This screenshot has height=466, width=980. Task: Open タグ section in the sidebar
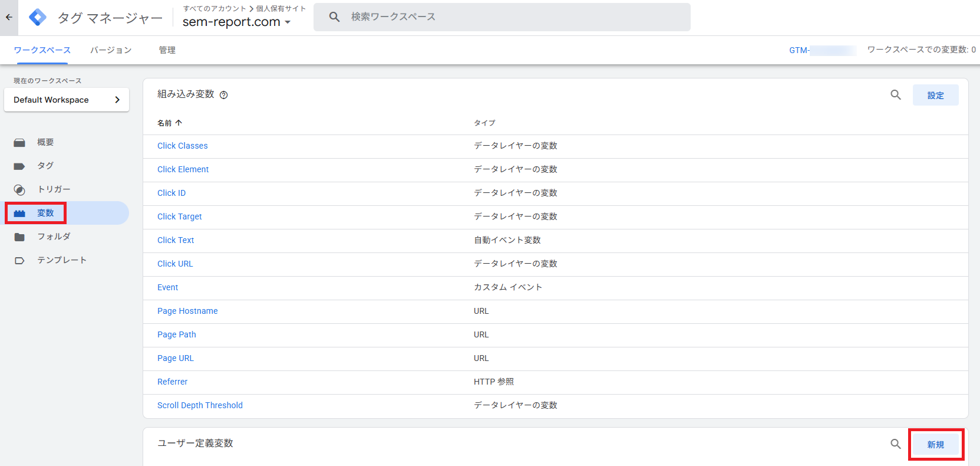click(x=45, y=166)
